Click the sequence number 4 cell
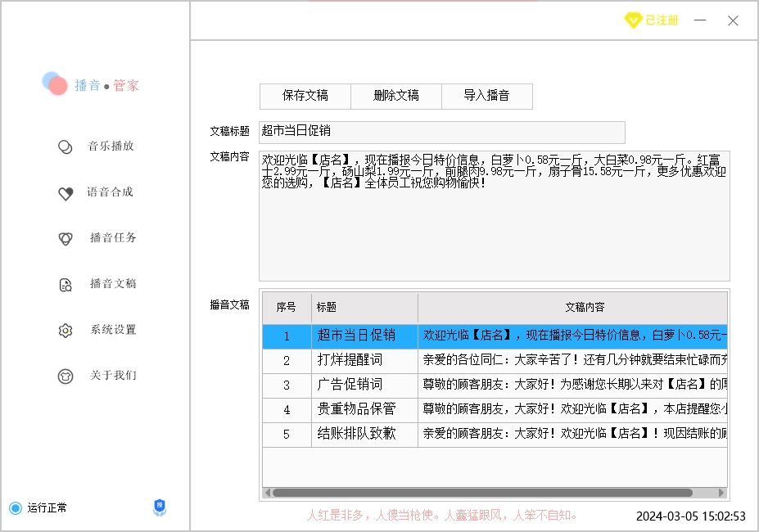Viewport: 759px width, 532px height. pyautogui.click(x=287, y=410)
